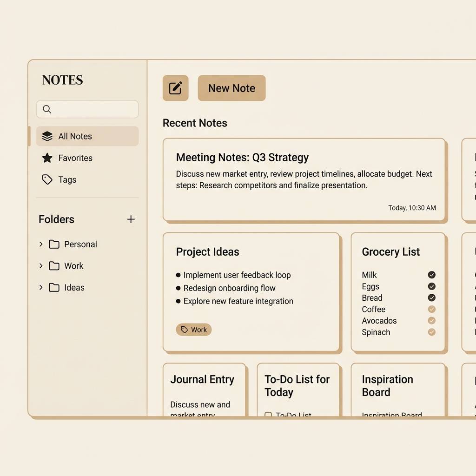Mark Spinach as purchased
This screenshot has height=476, width=476.
coord(431,332)
